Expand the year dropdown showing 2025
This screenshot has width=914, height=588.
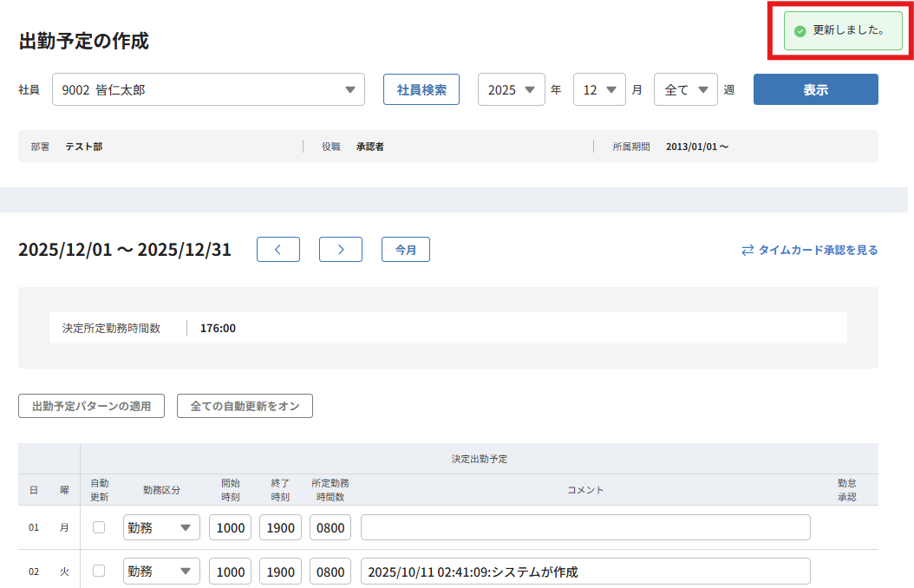[x=512, y=89]
